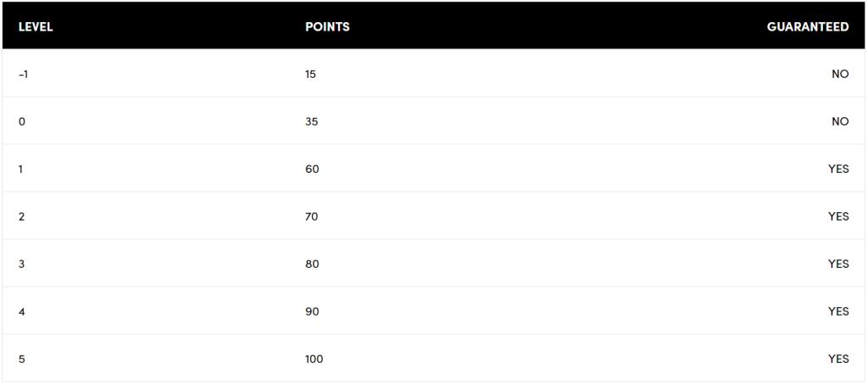Click the 80 points cell
Image resolution: width=868 pixels, height=385 pixels.
pos(312,265)
